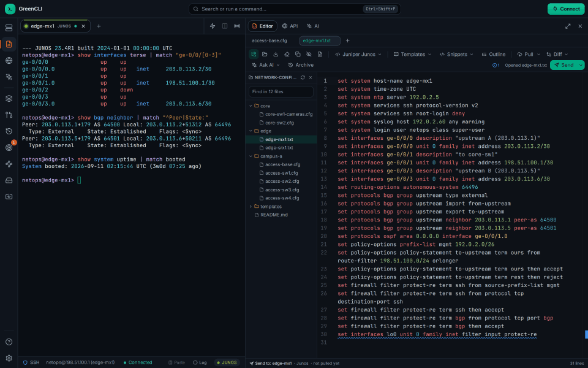Open the sparkles AI sidebar icon
The image size is (588, 368).
click(9, 77)
